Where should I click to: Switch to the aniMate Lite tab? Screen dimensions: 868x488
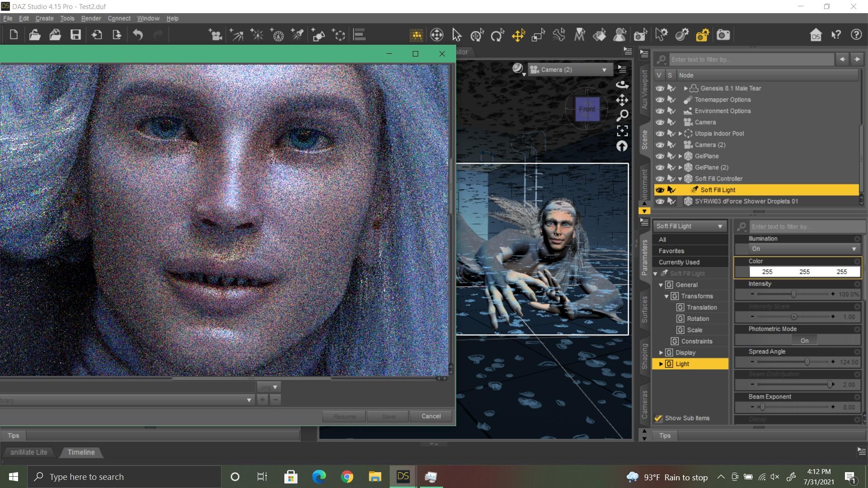tap(28, 452)
